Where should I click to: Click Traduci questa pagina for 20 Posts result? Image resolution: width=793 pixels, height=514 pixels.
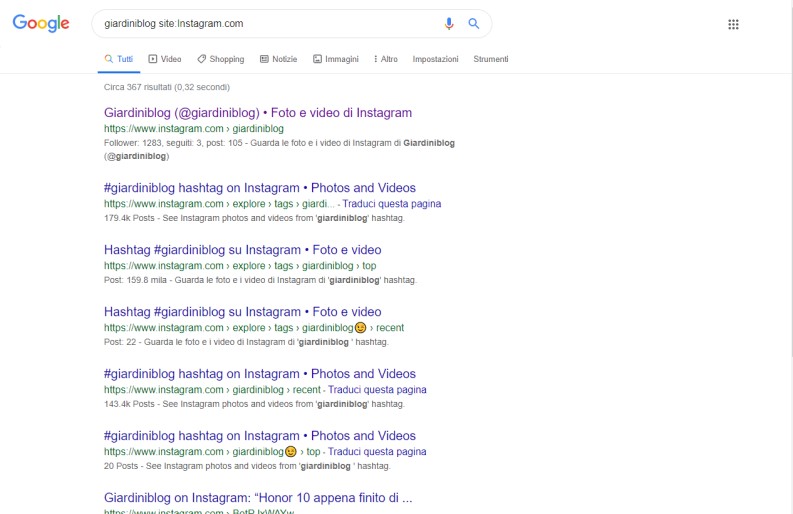pyautogui.click(x=377, y=451)
